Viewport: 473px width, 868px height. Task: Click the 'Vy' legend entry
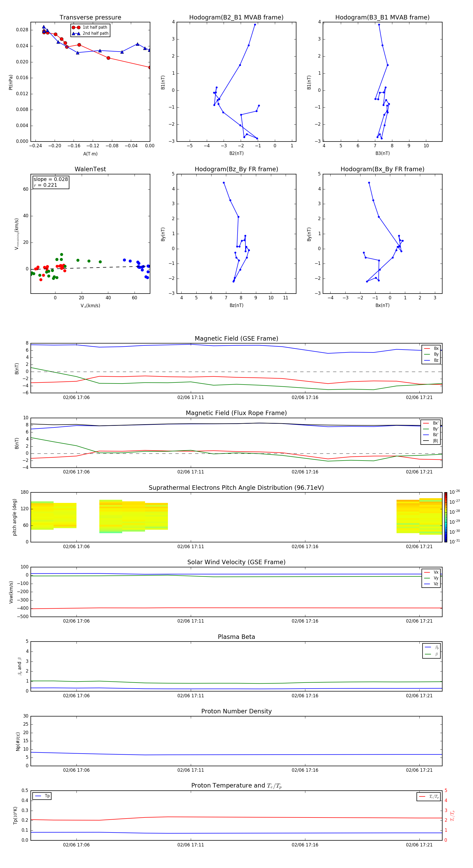(431, 578)
